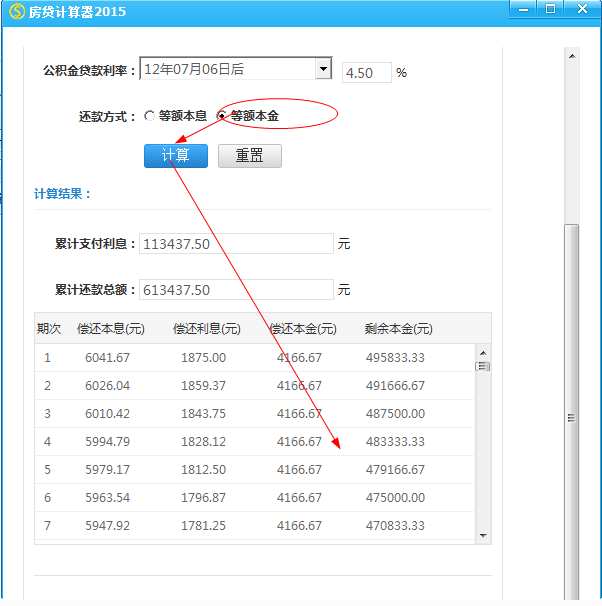Click the 偿还利息(元) column header
The height and width of the screenshot is (606, 602).
[x=207, y=329]
